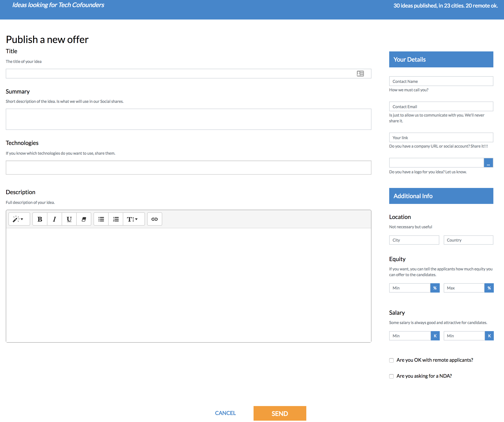The image size is (504, 422).
Task: Toggle bold formatting in description editor
Action: (x=40, y=219)
